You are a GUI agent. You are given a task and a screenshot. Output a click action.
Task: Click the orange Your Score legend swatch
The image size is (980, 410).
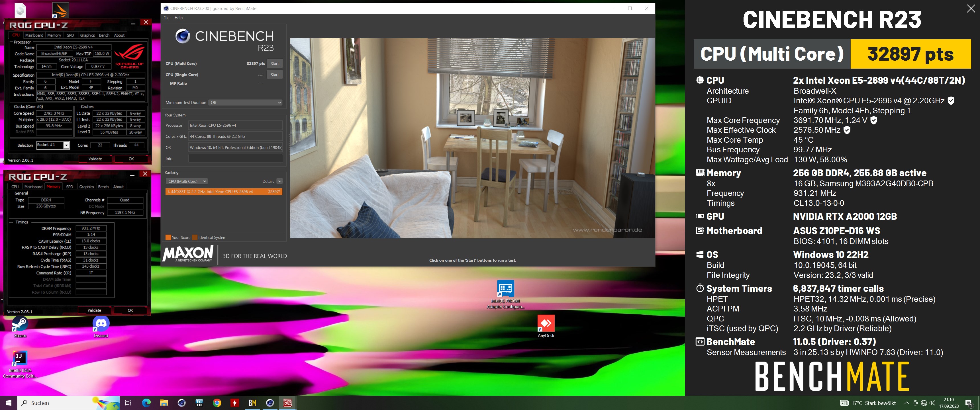[168, 237]
